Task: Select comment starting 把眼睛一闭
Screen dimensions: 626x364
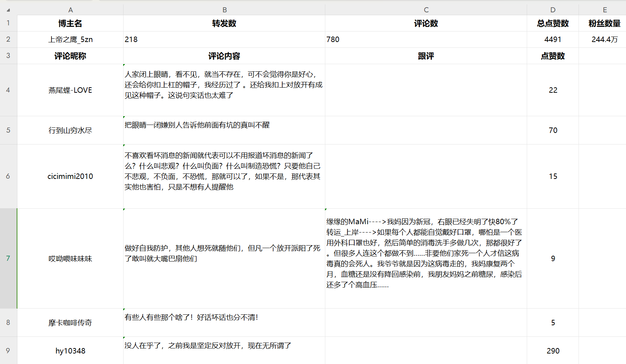Action: pos(224,130)
